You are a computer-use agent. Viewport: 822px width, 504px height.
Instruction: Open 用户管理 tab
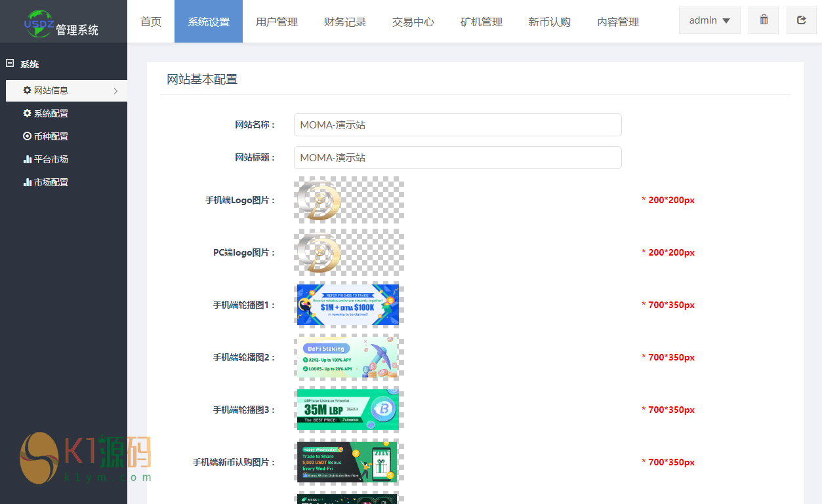click(x=277, y=22)
